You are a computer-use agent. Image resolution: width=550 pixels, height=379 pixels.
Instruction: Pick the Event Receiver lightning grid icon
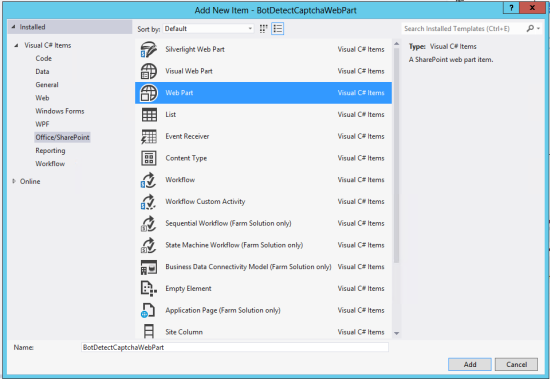coord(149,137)
